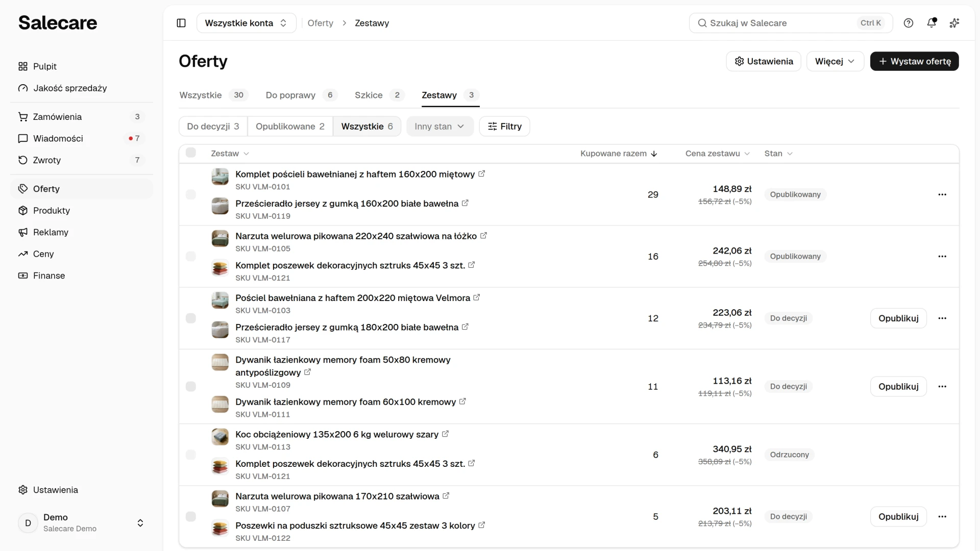Open the Ustawienia button in the header

[x=764, y=61]
